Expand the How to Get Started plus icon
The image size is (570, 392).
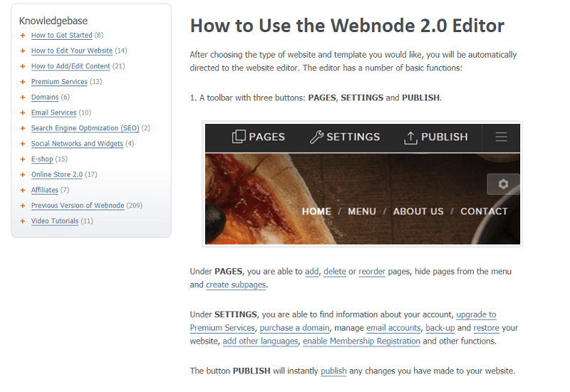click(x=23, y=35)
